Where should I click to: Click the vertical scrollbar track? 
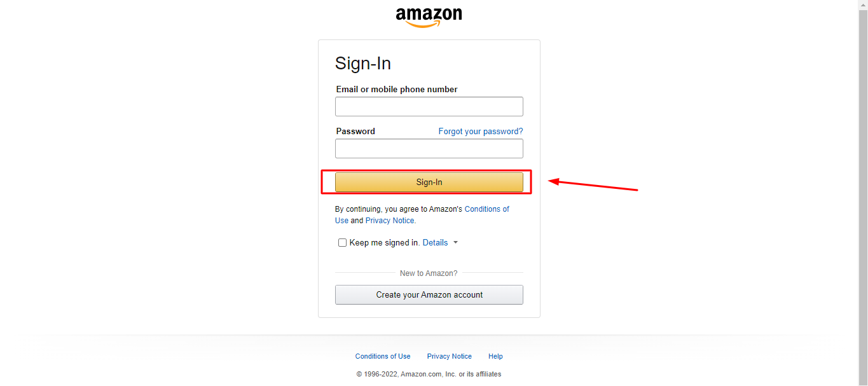point(863,191)
